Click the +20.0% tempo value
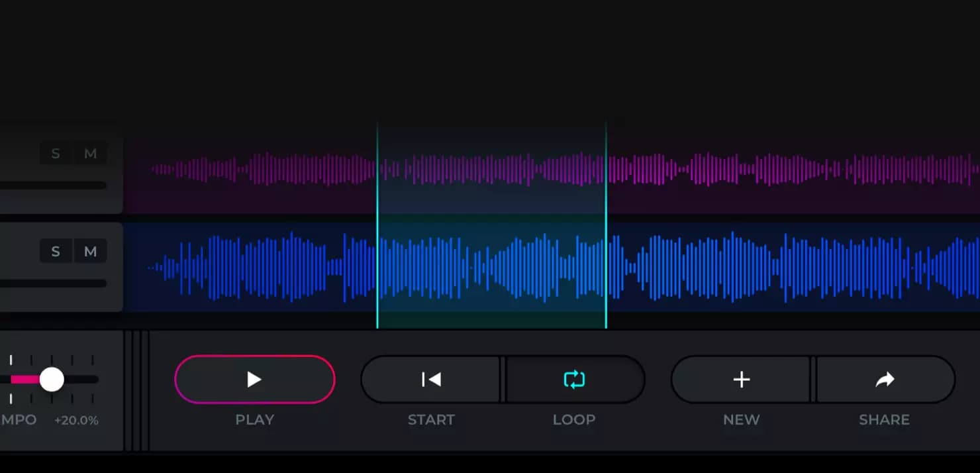 (x=76, y=421)
